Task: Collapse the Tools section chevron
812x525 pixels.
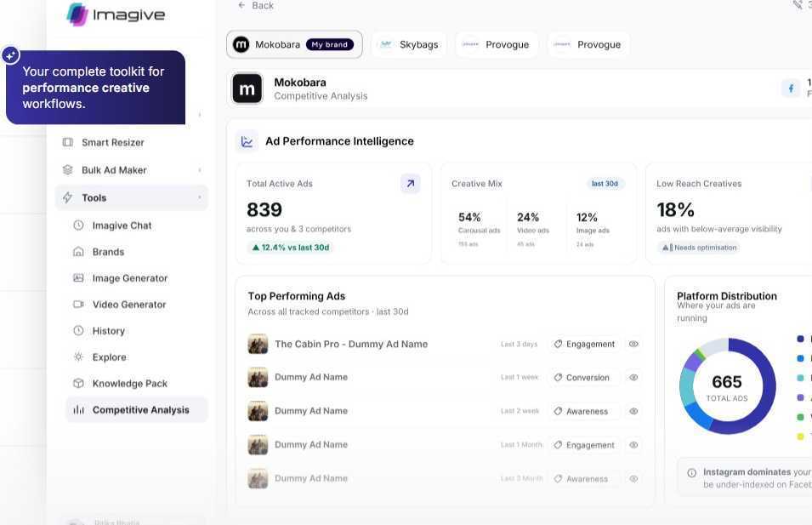Action: (x=200, y=197)
